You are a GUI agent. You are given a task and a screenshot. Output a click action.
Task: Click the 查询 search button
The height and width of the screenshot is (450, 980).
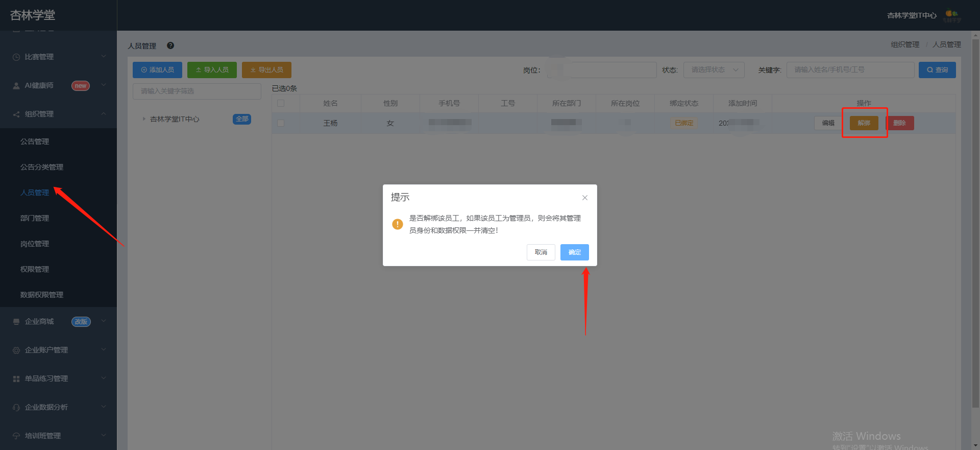click(937, 70)
